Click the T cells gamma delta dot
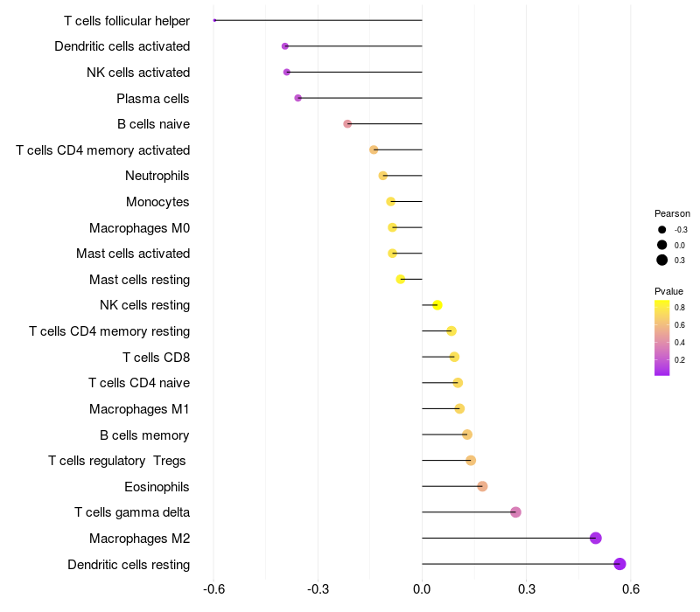The width and height of the screenshot is (700, 612). pyautogui.click(x=515, y=512)
